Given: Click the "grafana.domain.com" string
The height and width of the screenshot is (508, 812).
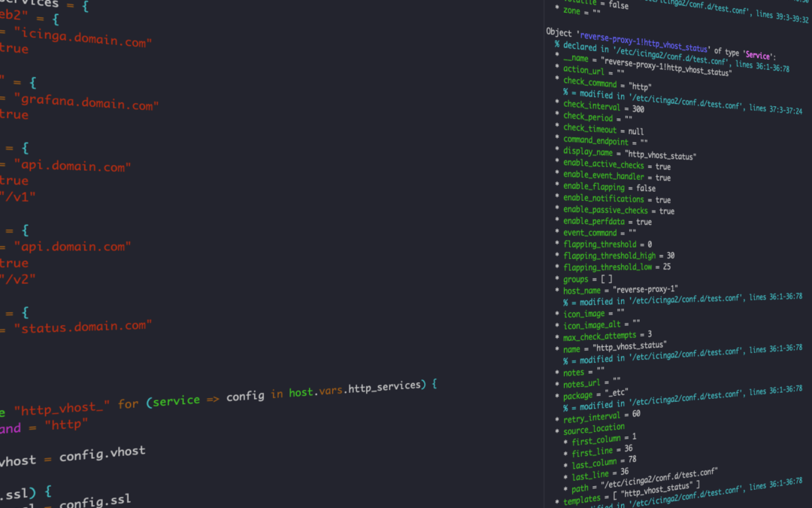Looking at the screenshot, I should pyautogui.click(x=86, y=101).
